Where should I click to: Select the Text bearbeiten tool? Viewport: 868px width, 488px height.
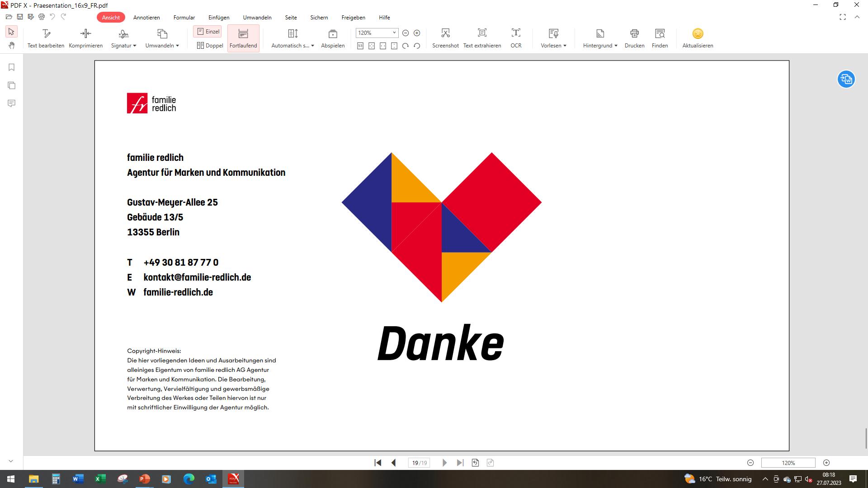(x=46, y=33)
